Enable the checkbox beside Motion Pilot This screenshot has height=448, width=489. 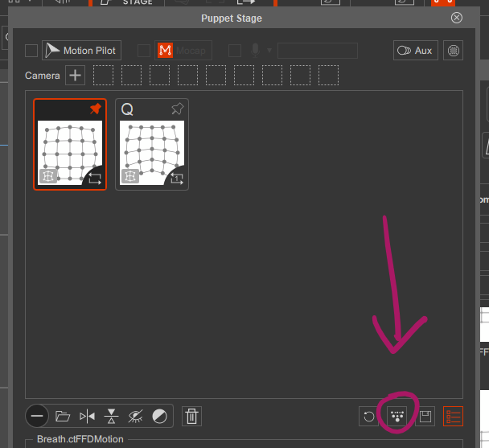31,51
